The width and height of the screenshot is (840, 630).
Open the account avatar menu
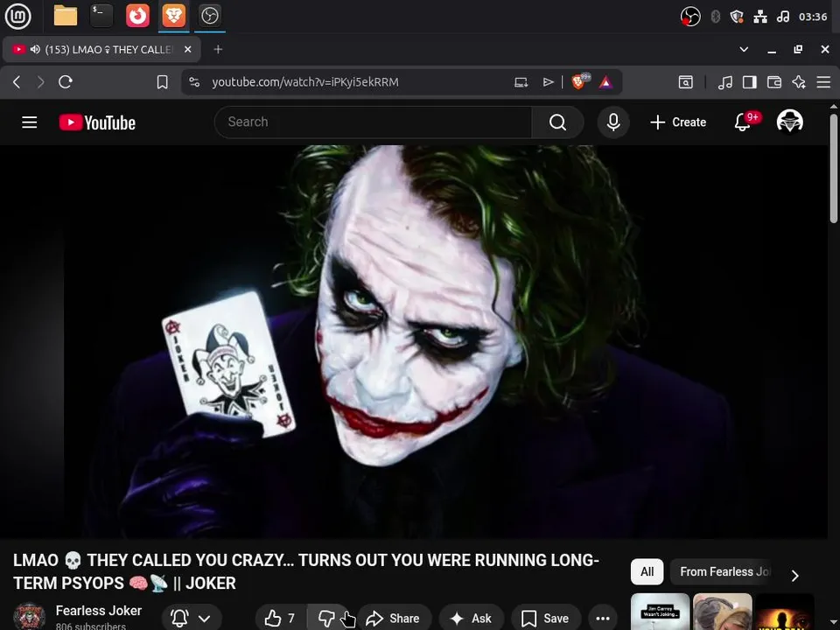click(789, 121)
